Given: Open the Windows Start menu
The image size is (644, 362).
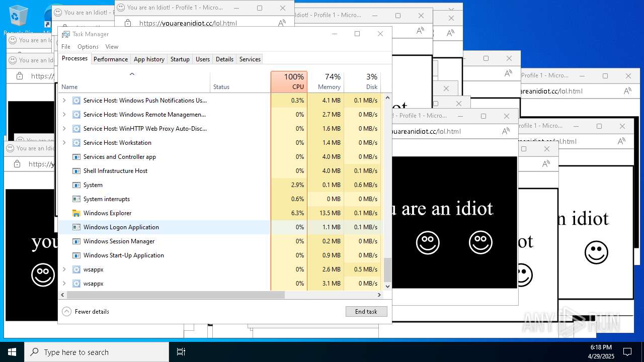Looking at the screenshot, I should tap(12, 352).
